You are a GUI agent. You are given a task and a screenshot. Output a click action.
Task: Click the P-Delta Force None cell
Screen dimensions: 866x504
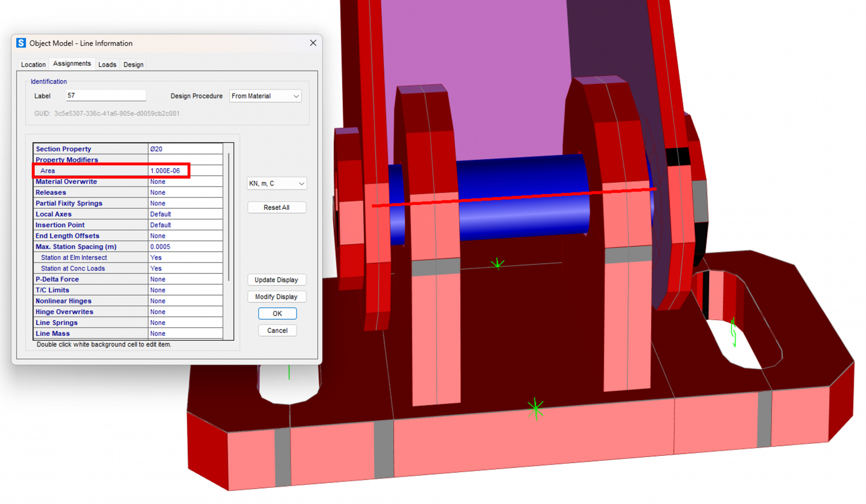coord(185,279)
